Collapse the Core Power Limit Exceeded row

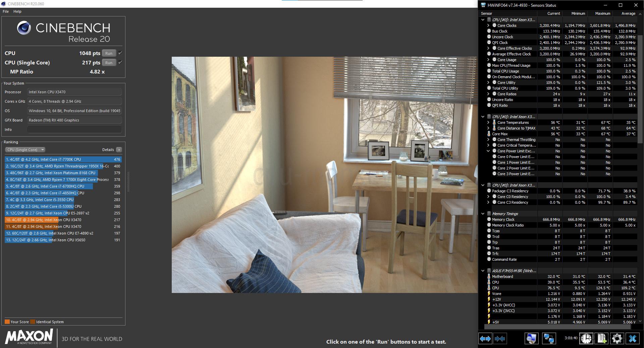click(x=488, y=151)
